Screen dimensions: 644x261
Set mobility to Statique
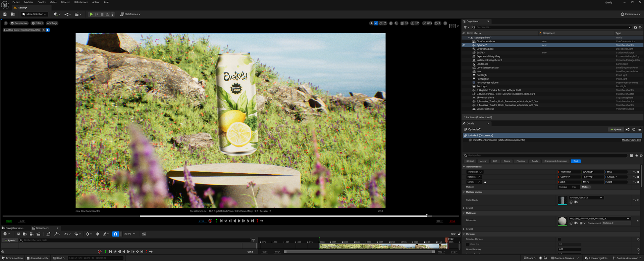pos(563,187)
